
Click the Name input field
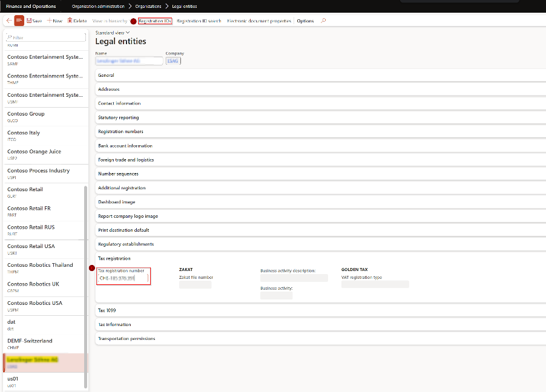[129, 61]
